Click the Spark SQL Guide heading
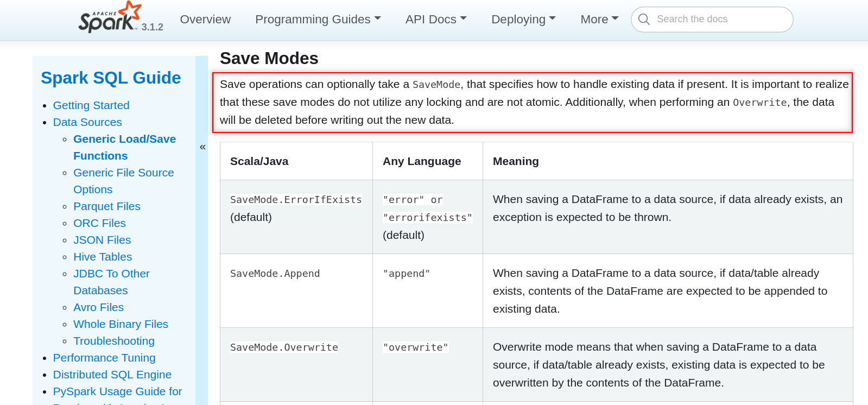This screenshot has width=868, height=405. coord(111,78)
